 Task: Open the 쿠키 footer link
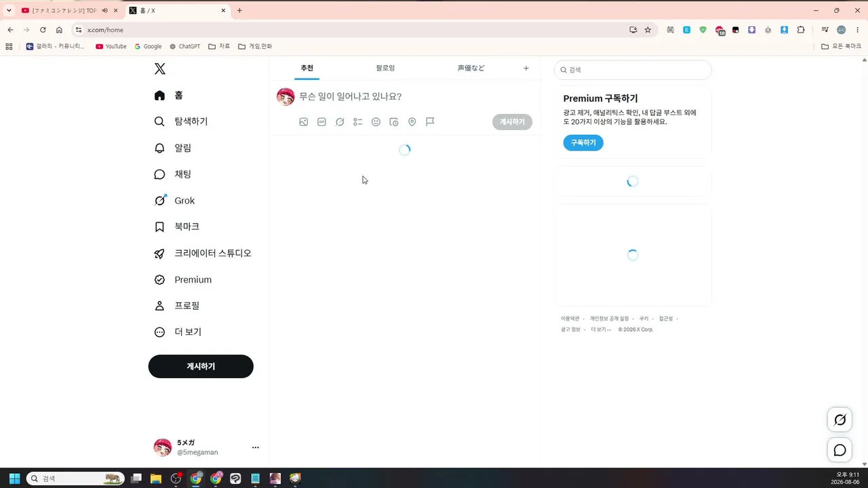click(x=644, y=319)
